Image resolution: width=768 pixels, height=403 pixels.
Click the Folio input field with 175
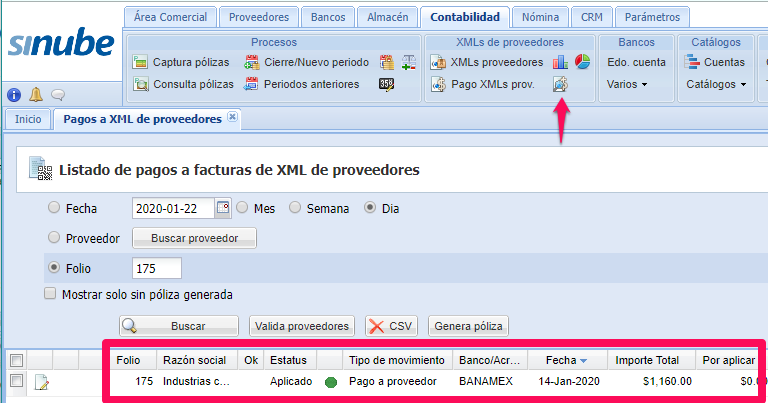(x=157, y=268)
